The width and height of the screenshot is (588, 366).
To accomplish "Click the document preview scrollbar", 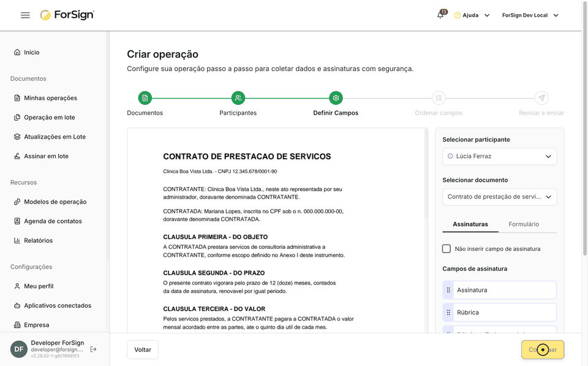I will tap(426, 173).
